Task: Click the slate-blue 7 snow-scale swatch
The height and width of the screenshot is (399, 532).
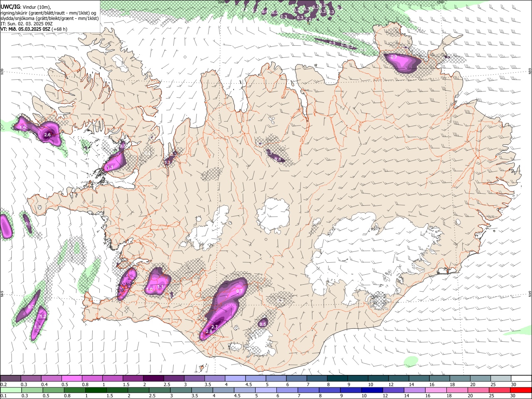Action: coord(317,379)
